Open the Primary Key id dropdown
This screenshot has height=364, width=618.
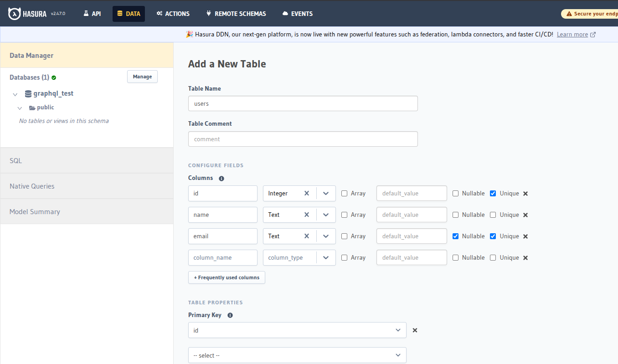click(297, 330)
